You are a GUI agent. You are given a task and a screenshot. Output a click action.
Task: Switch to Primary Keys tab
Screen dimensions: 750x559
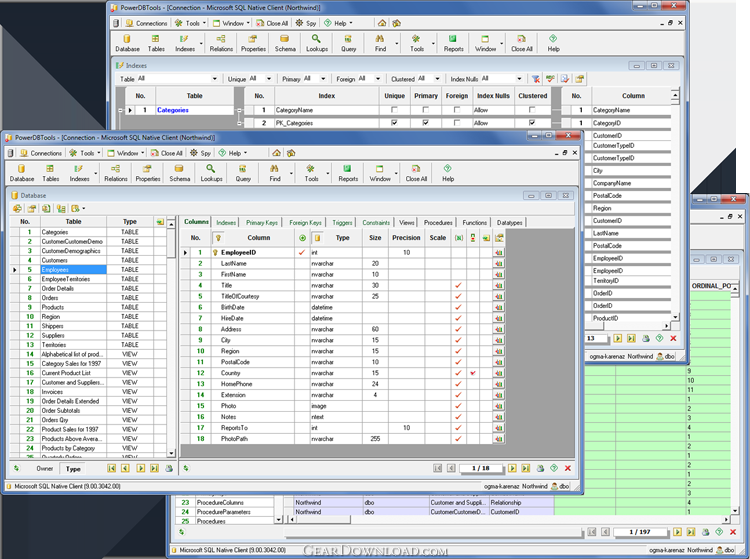pyautogui.click(x=262, y=222)
